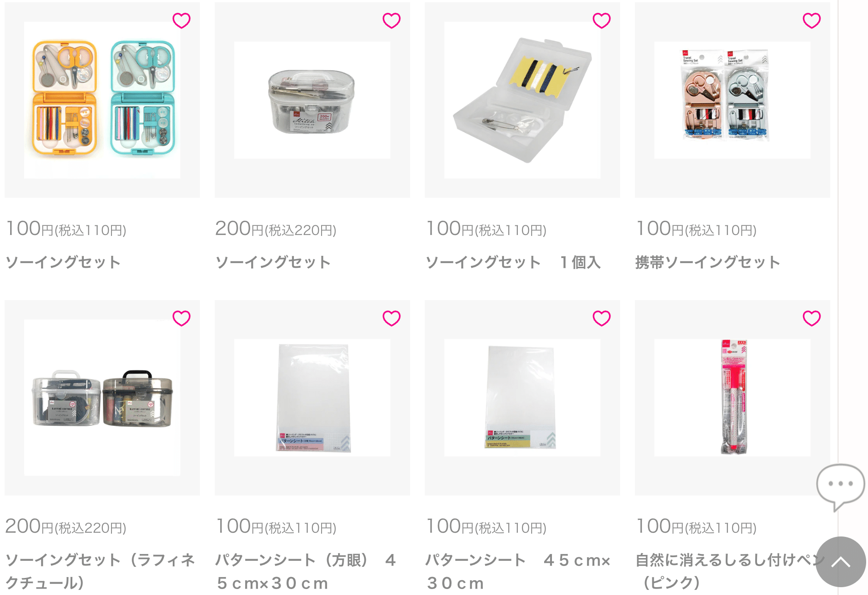Open orange and teal sewing set image

(102, 100)
